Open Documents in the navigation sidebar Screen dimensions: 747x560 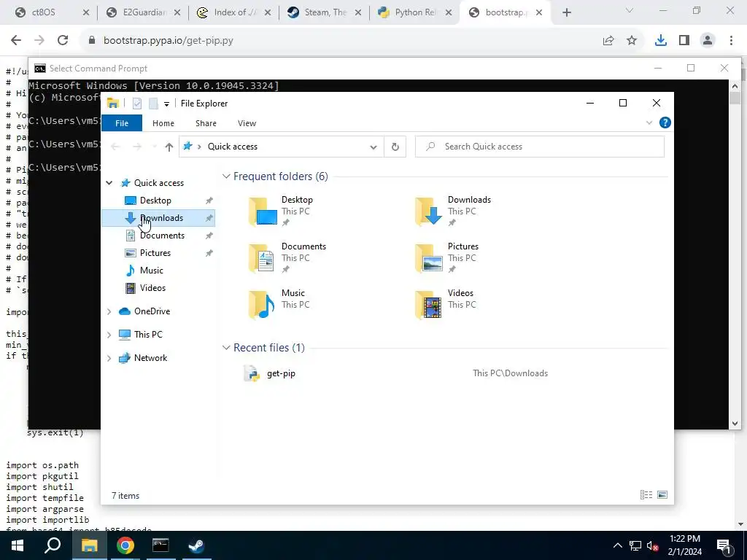coord(162,236)
